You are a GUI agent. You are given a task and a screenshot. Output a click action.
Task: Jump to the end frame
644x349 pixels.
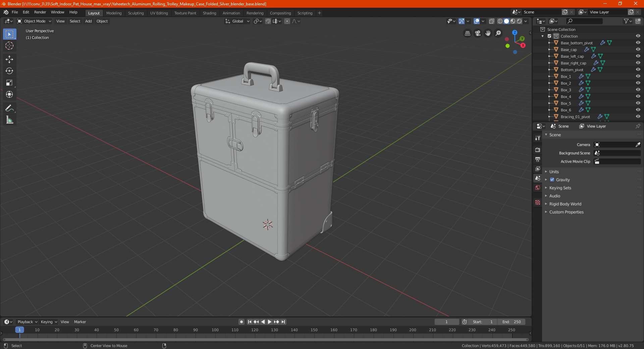(x=283, y=322)
